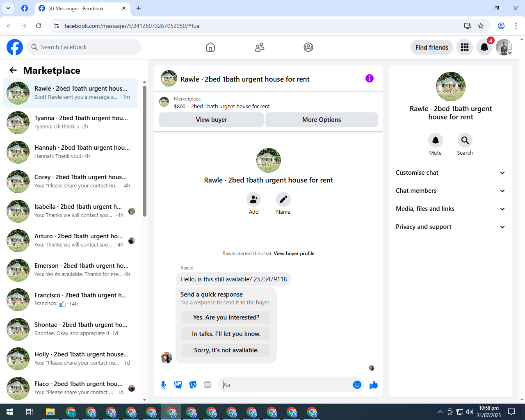
Task: Open File Explorer from taskbar
Action: click(x=50, y=412)
